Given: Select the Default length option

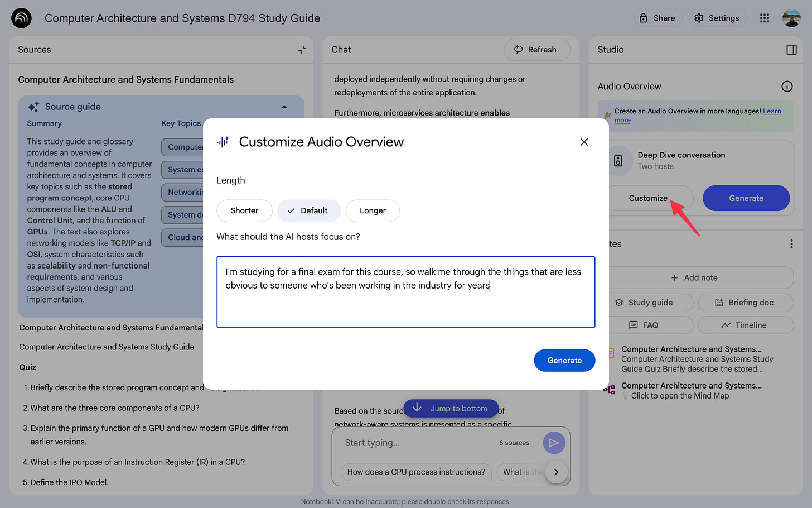Looking at the screenshot, I should click(x=309, y=210).
